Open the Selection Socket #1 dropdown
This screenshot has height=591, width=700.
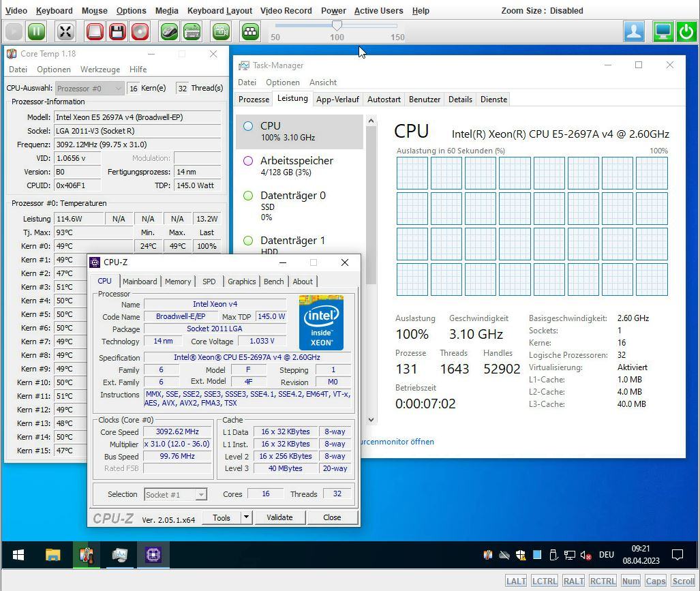pyautogui.click(x=175, y=495)
